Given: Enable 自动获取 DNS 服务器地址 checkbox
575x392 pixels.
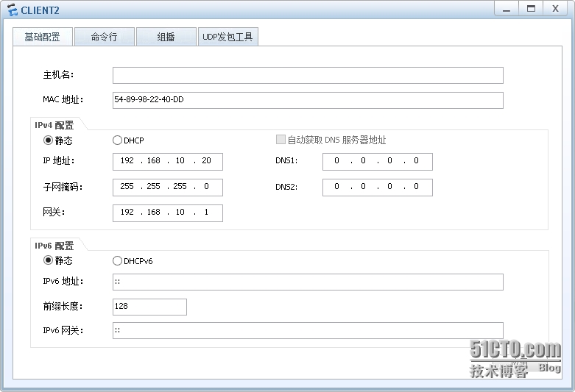Looking at the screenshot, I should (x=281, y=140).
